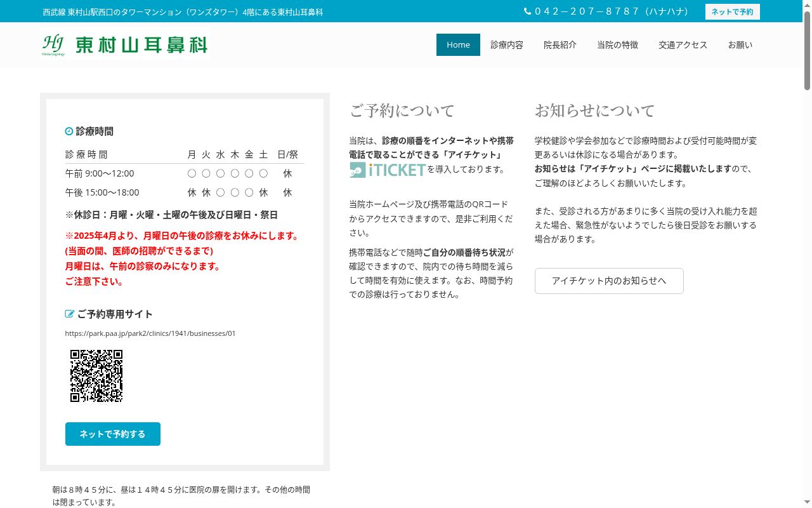Open the Home menu item
Screen dimensions: 812x508
458,44
